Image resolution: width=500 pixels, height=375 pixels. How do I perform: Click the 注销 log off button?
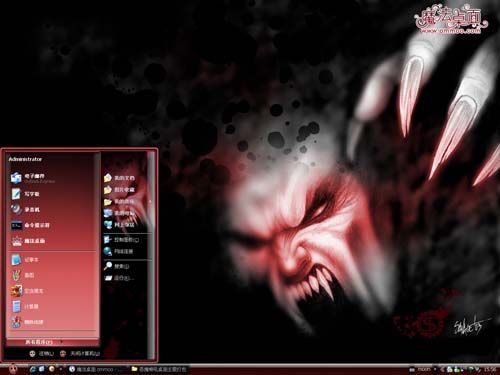tap(41, 353)
